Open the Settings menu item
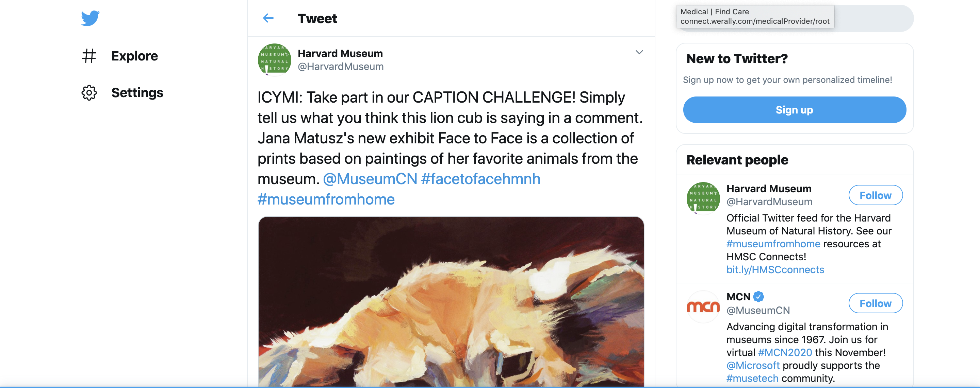This screenshot has width=980, height=388. (x=137, y=93)
